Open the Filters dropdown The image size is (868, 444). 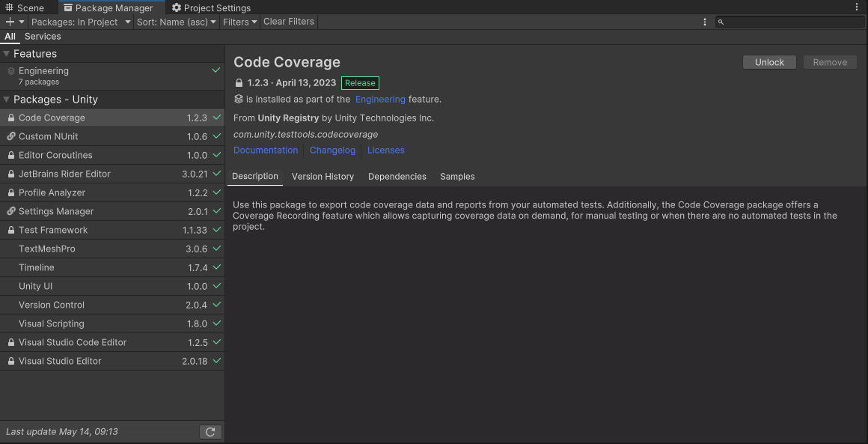(x=239, y=22)
